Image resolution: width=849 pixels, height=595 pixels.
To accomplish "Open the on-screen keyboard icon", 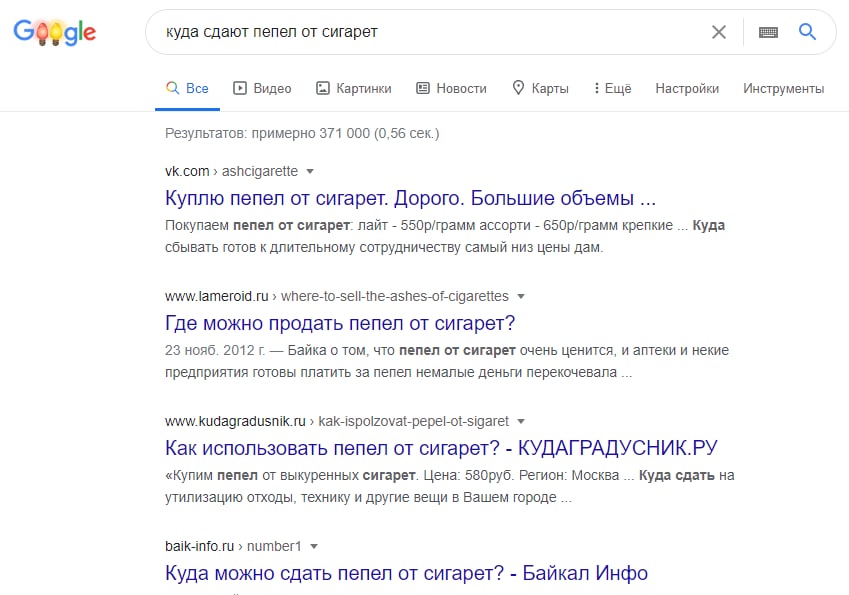I will pos(768,32).
